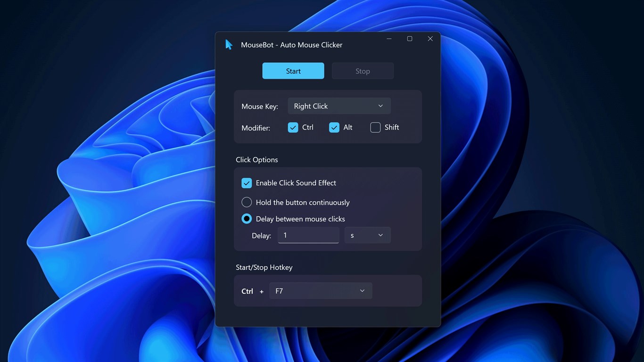Open the F7 hotkey dropdown
The height and width of the screenshot is (362, 644).
321,291
